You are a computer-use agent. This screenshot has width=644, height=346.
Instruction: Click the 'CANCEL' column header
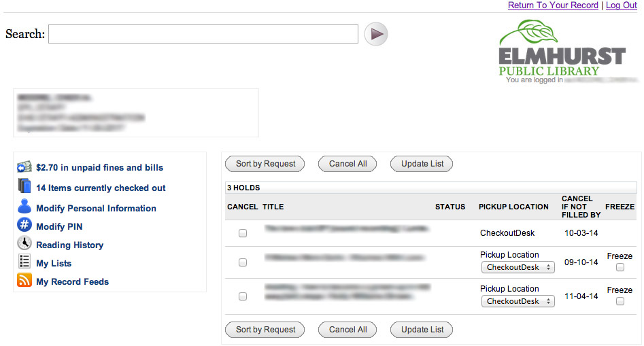pyautogui.click(x=242, y=207)
